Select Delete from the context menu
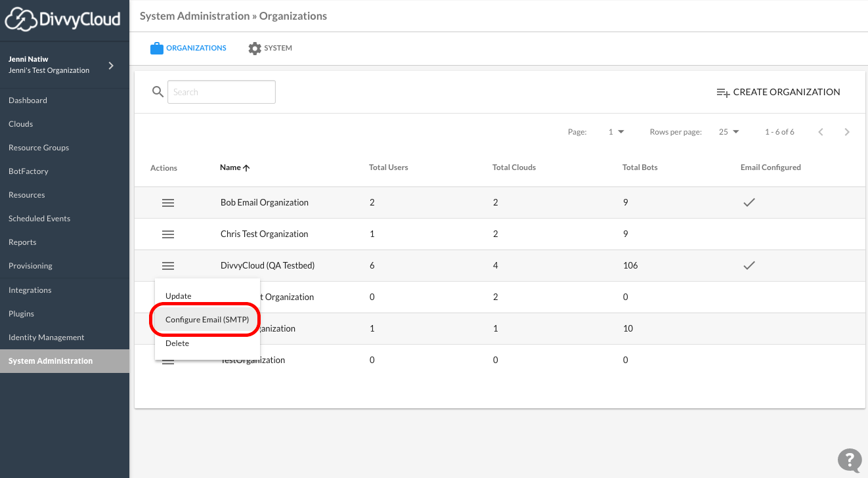 click(x=207, y=343)
